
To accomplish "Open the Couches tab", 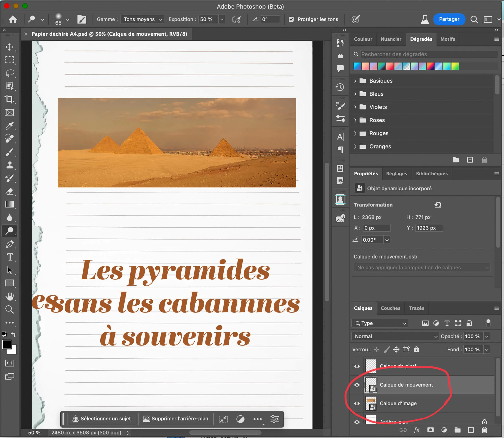I will click(390, 308).
